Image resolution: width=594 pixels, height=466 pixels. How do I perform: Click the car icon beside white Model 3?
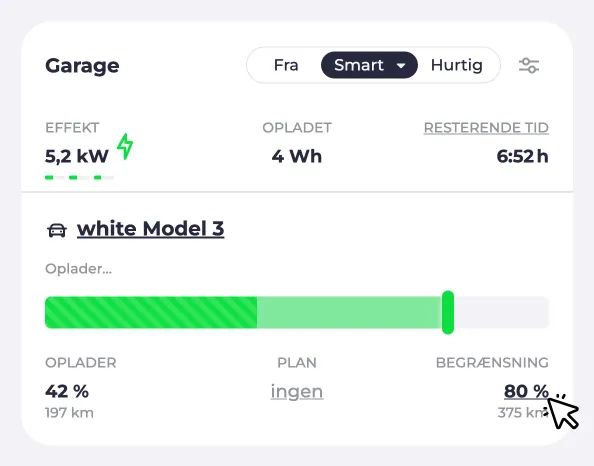(x=57, y=230)
